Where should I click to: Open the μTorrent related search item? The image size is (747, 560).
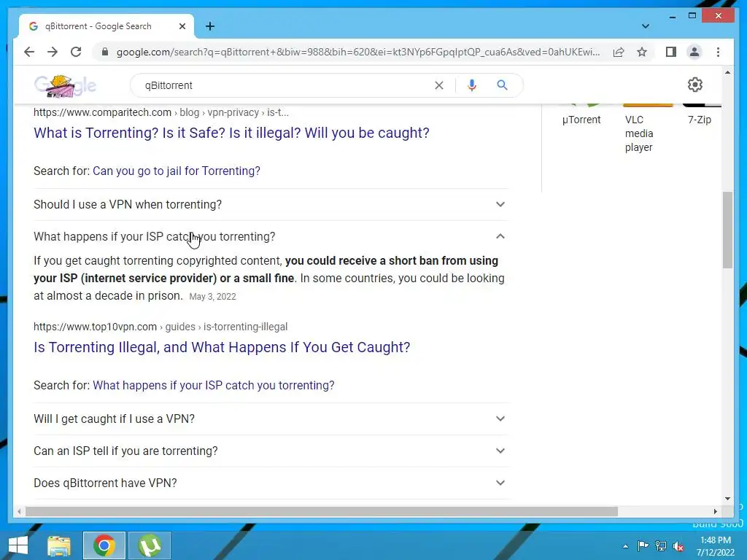coord(581,120)
